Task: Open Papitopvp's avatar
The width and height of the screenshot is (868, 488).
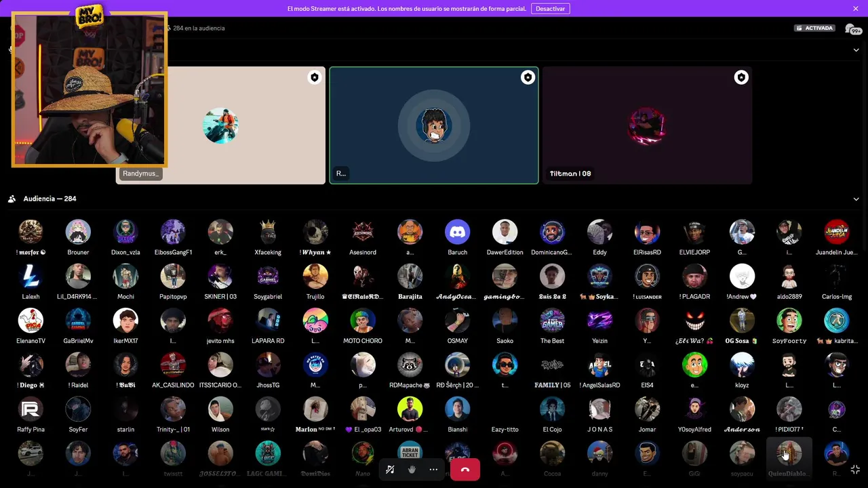Action: (x=173, y=276)
